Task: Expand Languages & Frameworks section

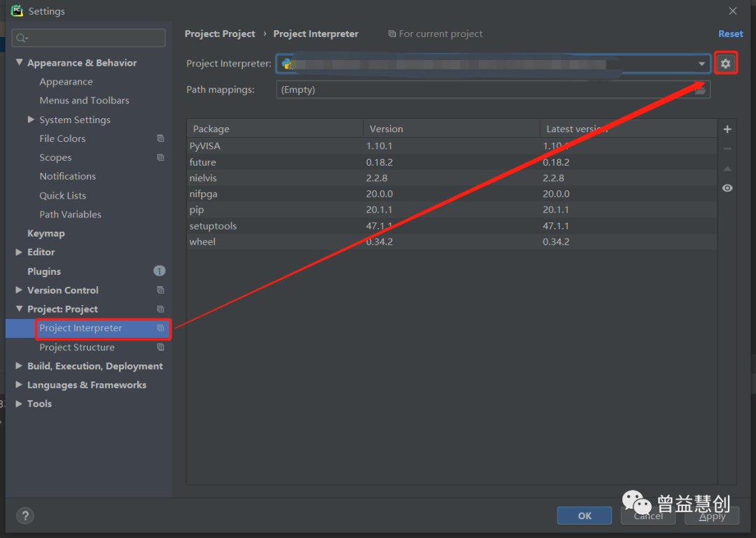Action: click(x=19, y=384)
